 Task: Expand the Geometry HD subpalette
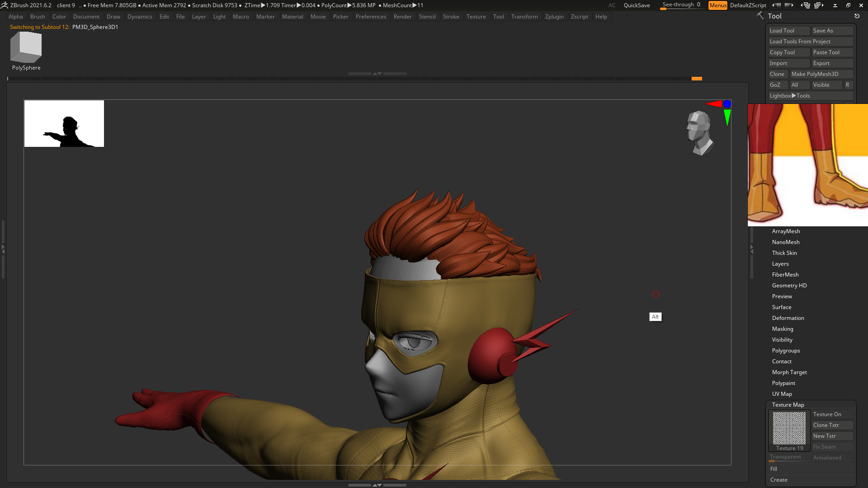789,286
